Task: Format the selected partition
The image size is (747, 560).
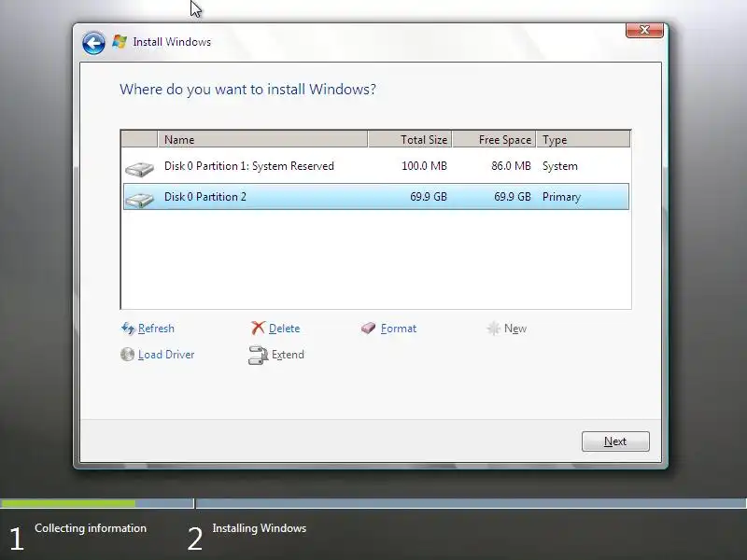Action: point(399,329)
